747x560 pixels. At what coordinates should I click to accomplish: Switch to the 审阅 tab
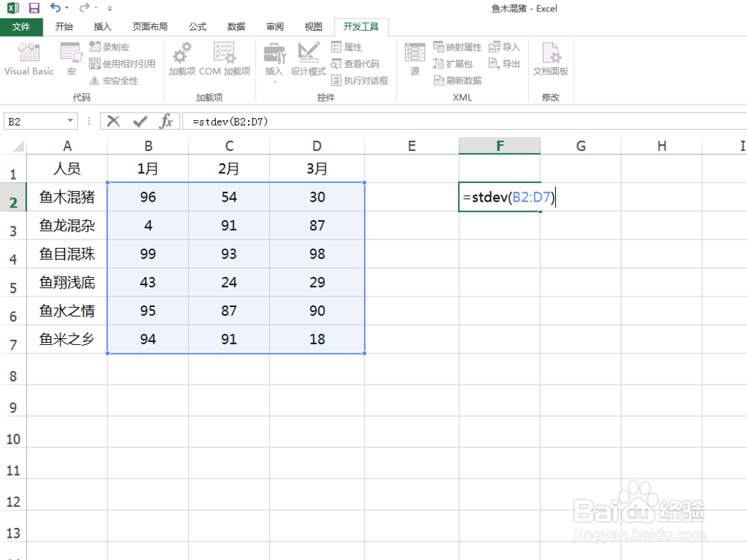click(275, 27)
